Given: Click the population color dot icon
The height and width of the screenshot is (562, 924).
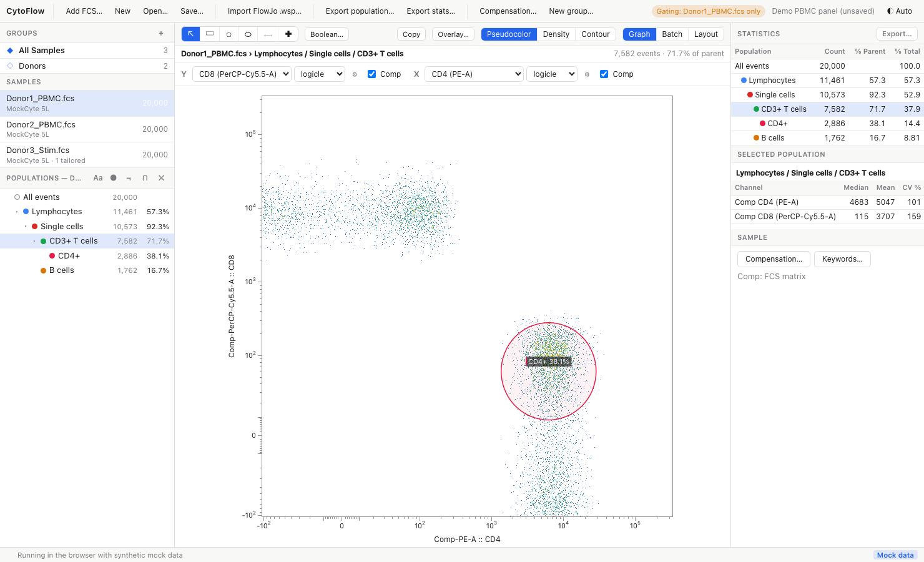Looking at the screenshot, I should coord(114,178).
